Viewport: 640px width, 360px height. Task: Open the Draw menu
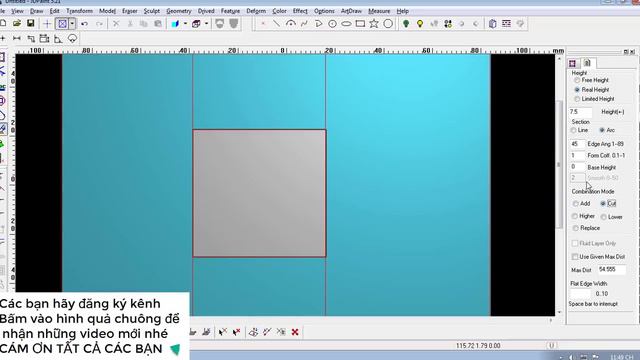[x=36, y=11]
